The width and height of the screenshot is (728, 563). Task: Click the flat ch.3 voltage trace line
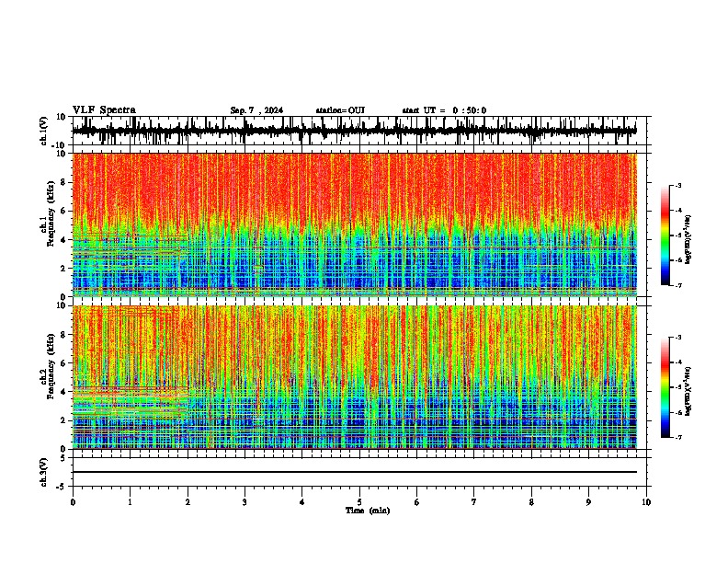[355, 472]
